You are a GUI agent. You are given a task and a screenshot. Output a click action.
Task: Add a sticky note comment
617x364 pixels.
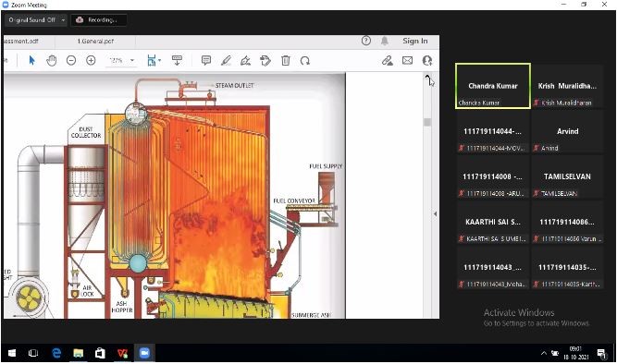tap(205, 61)
